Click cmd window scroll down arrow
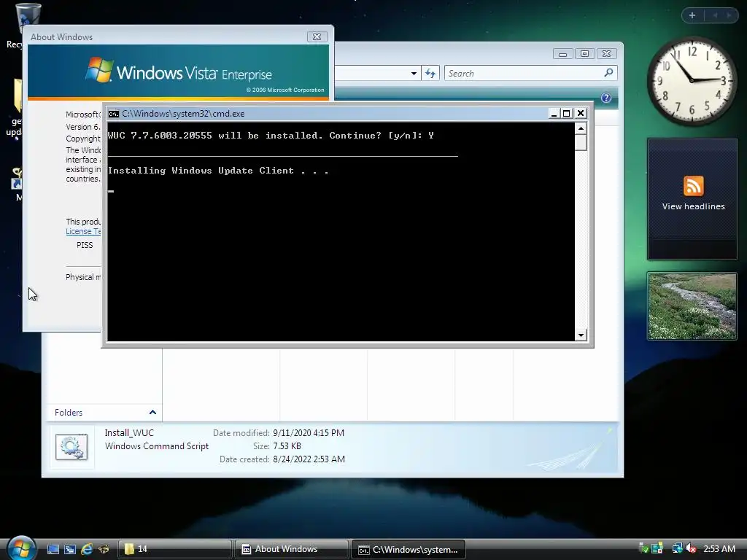This screenshot has height=560, width=747. click(581, 335)
